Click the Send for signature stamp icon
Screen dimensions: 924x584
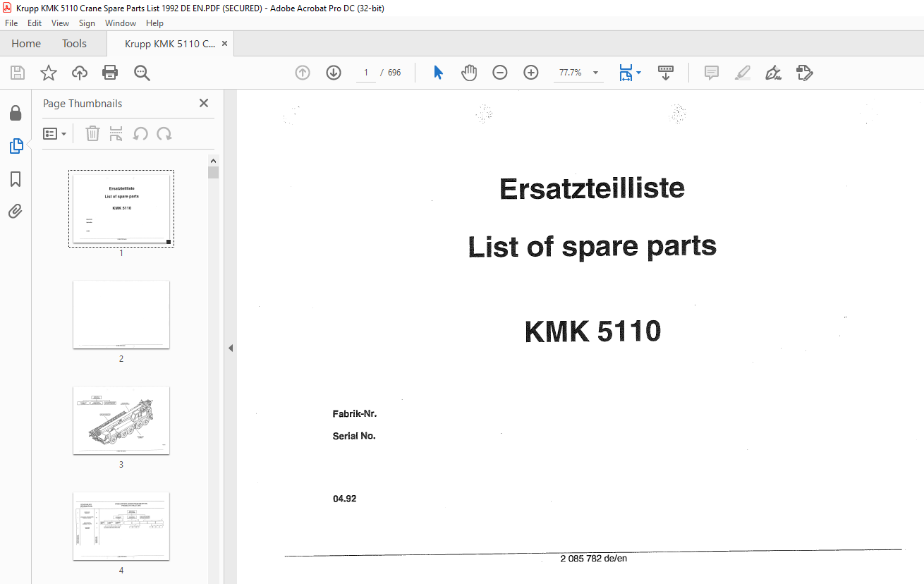pos(805,73)
